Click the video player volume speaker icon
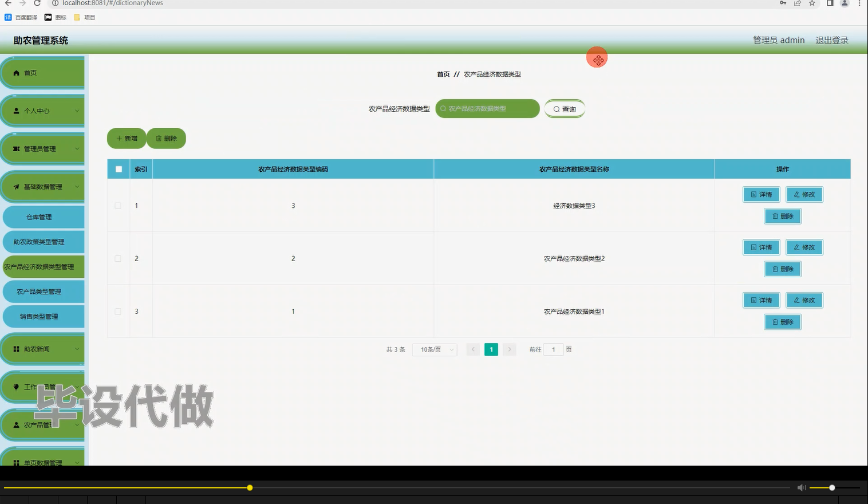The image size is (868, 504). [802, 487]
